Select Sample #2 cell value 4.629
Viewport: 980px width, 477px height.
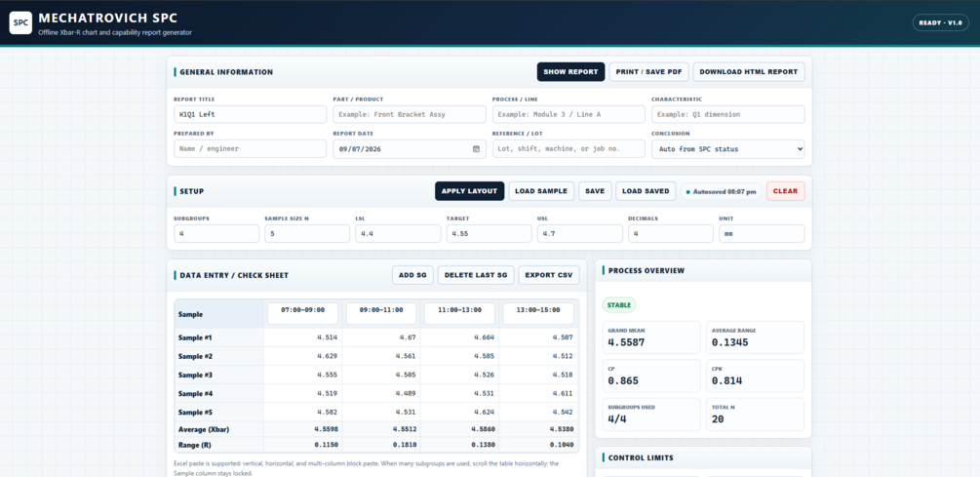pyautogui.click(x=302, y=356)
